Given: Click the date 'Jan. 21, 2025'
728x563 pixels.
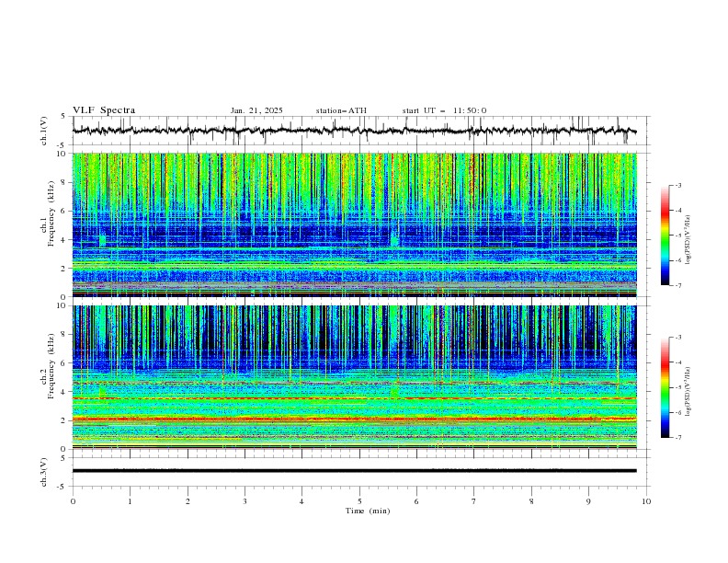Looking at the screenshot, I should point(256,110).
